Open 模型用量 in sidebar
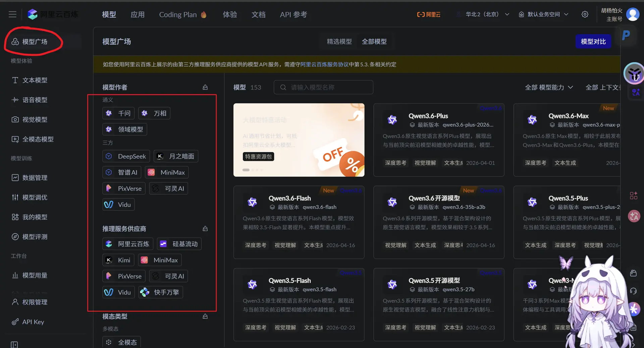 (x=34, y=275)
